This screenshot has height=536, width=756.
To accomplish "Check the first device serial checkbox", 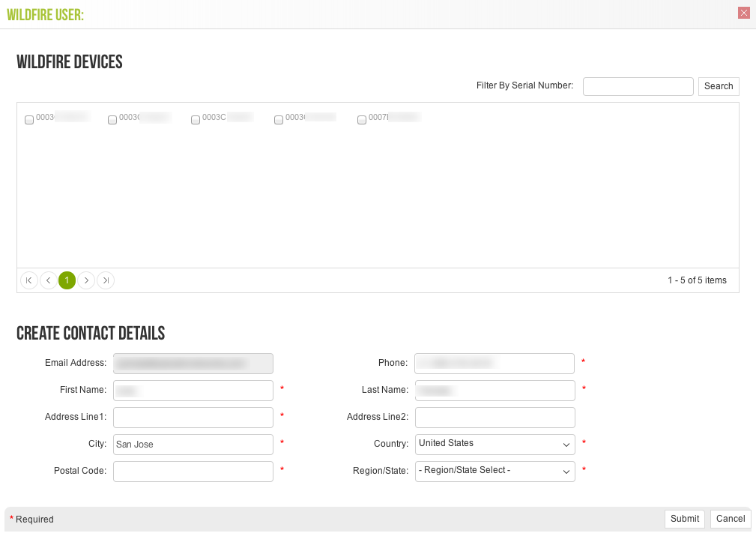I will tap(29, 120).
